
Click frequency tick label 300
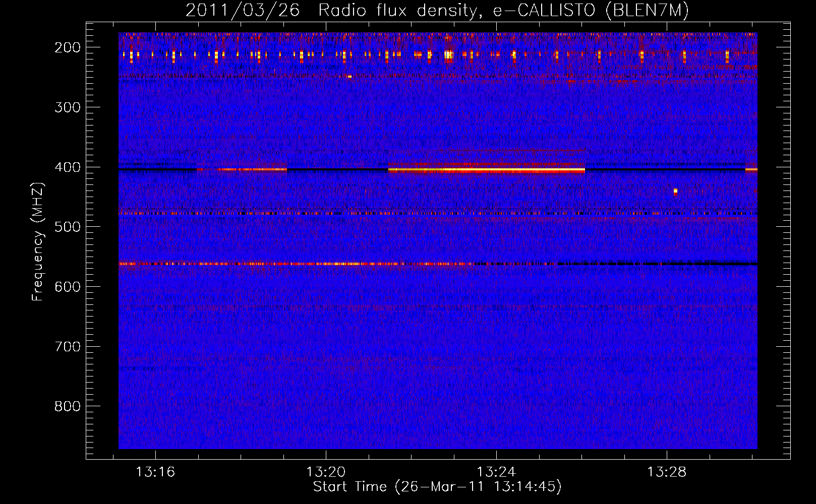click(x=68, y=107)
